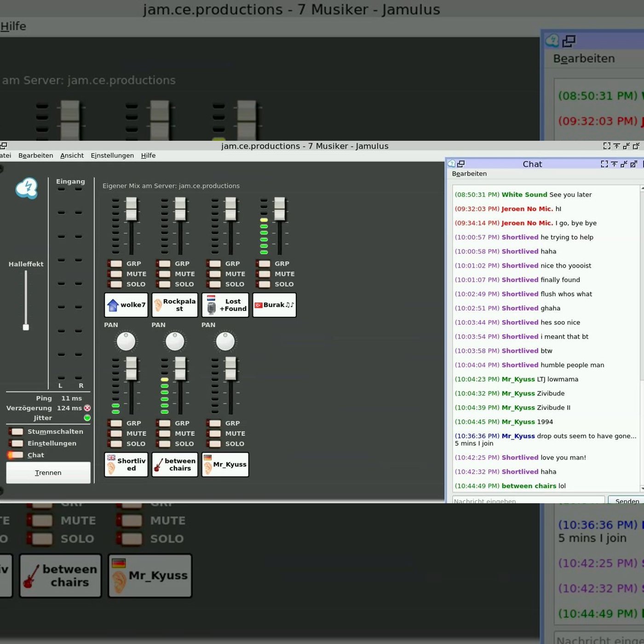Click the cloud app icon in front Chat title bar

[452, 164]
